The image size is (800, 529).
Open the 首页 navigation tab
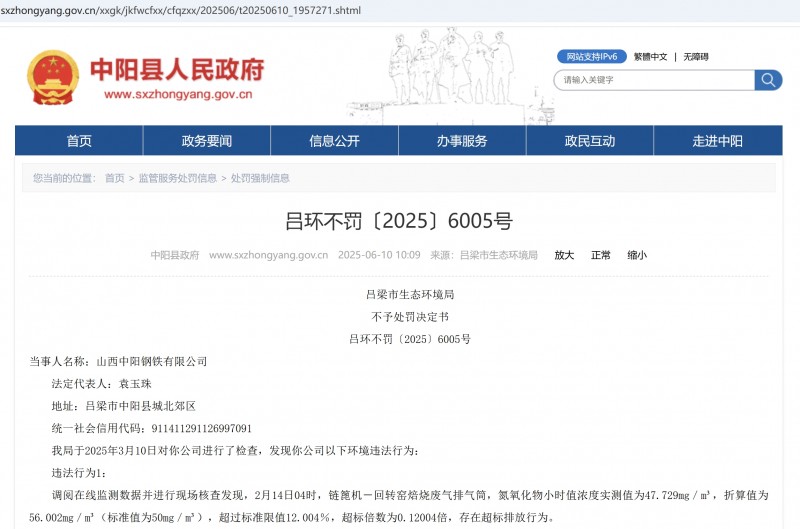[79, 141]
